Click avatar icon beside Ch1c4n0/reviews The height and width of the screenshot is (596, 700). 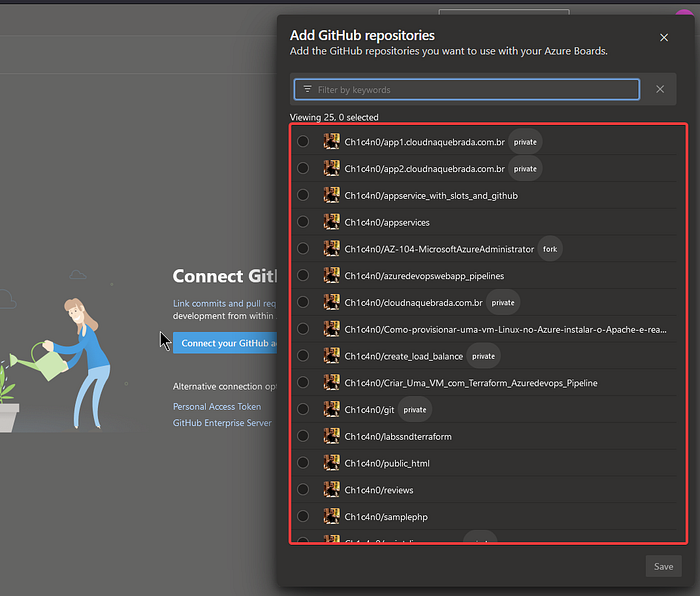pos(331,490)
